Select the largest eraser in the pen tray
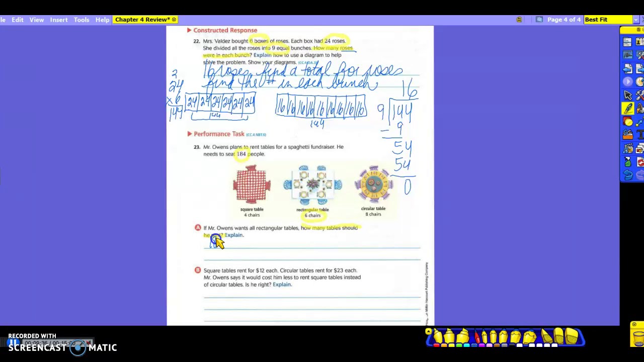The width and height of the screenshot is (644, 362). (x=572, y=336)
